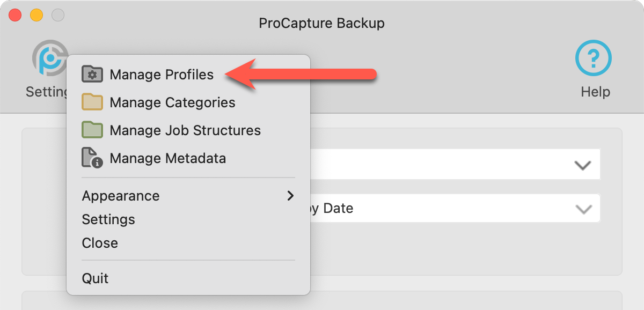Open the Help question mark icon

pos(594,57)
